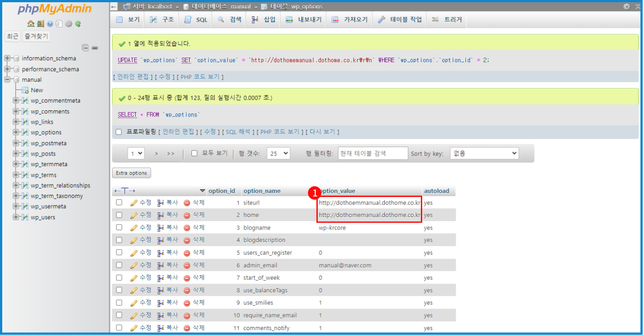This screenshot has height=335, width=644.
Task: Click the collapse-all icon in navigation tree
Action: [85, 48]
